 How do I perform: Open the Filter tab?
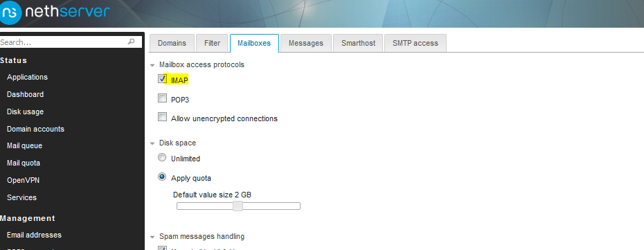212,43
